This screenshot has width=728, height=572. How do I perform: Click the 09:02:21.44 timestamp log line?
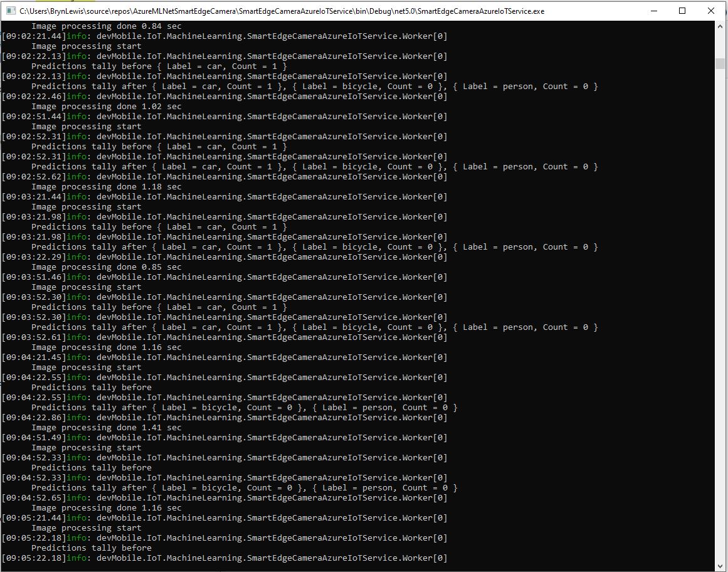pos(34,36)
